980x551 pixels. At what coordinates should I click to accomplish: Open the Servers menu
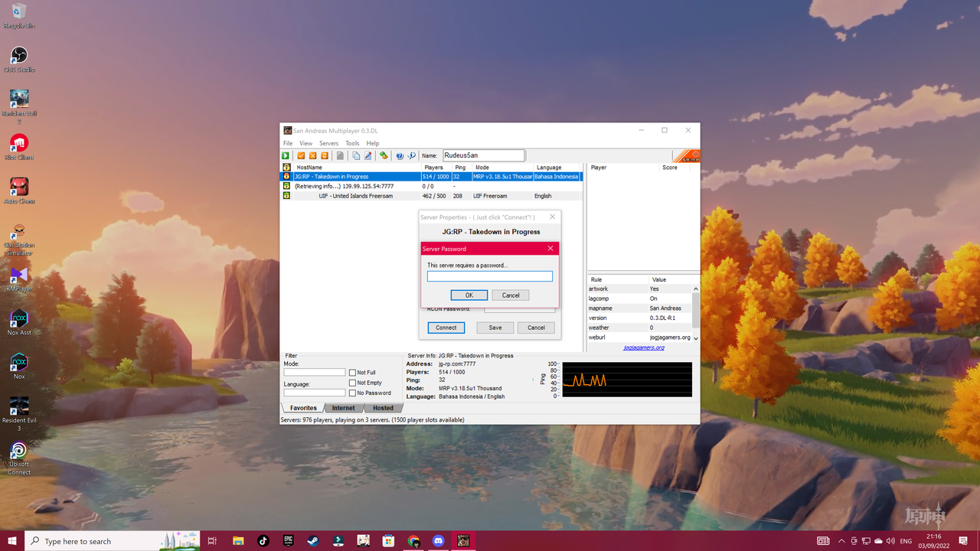pyautogui.click(x=328, y=143)
